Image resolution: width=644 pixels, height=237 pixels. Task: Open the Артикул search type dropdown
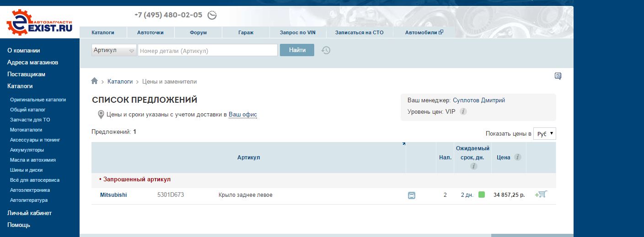tap(114, 50)
